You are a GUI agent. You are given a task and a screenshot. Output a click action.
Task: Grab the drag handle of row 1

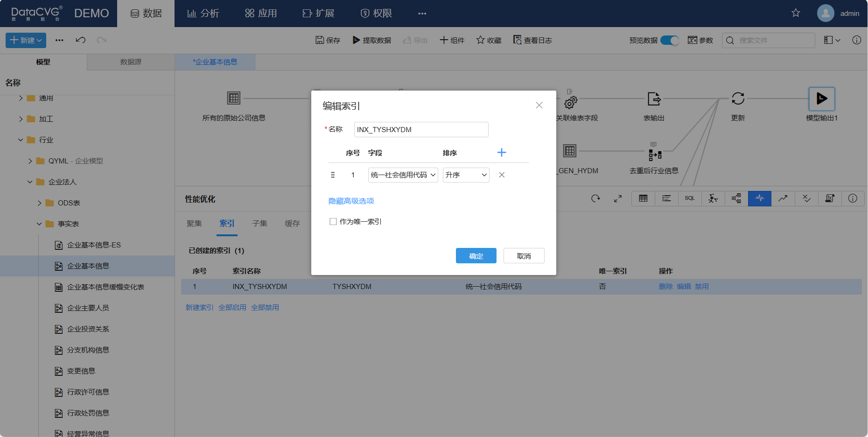(333, 175)
